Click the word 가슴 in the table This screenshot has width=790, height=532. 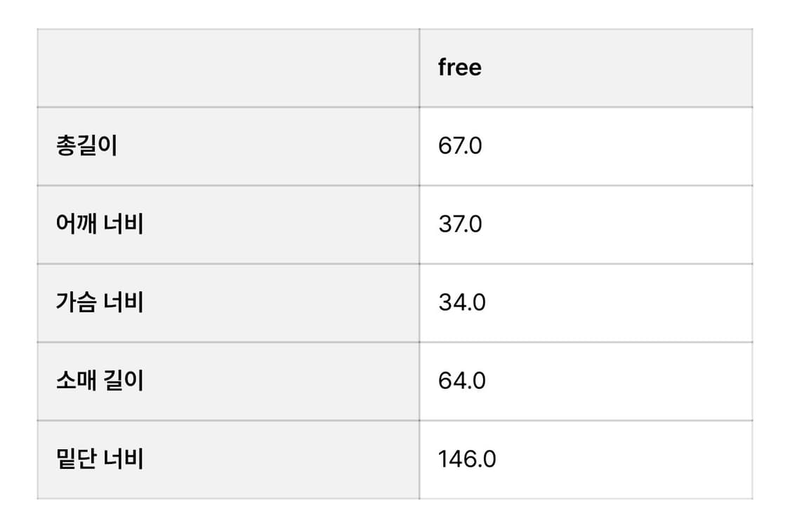tap(75, 303)
